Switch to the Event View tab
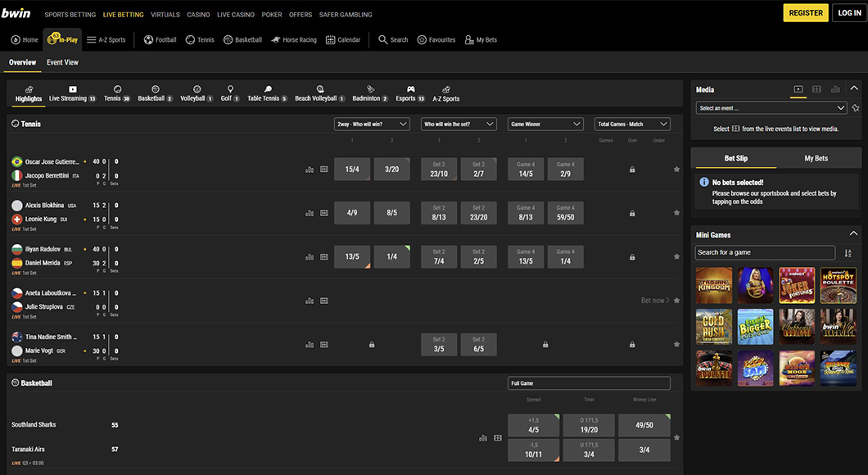The height and width of the screenshot is (475, 868). click(x=62, y=62)
